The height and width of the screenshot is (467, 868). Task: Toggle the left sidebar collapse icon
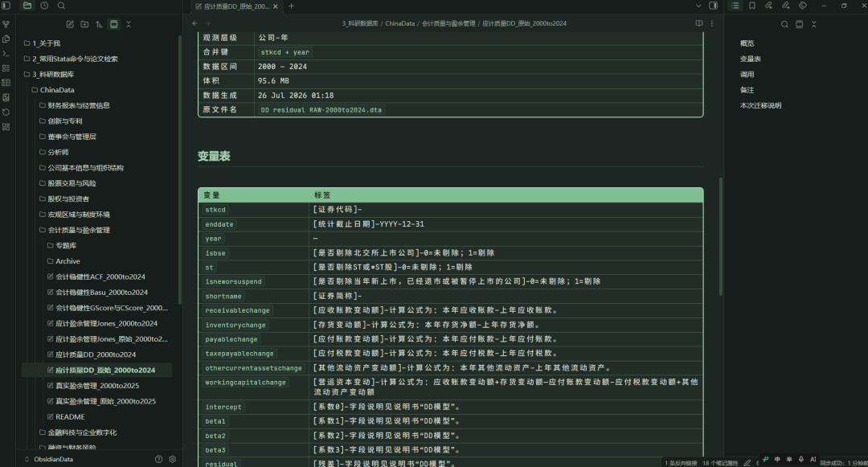(x=6, y=6)
